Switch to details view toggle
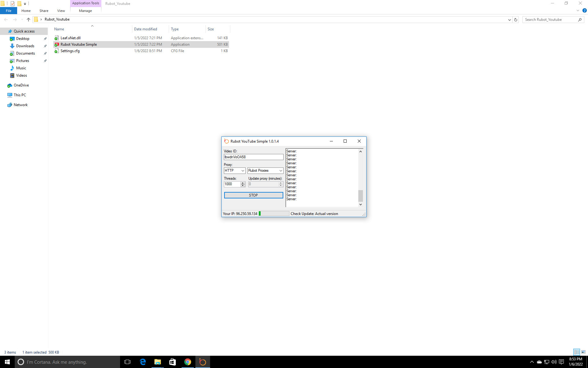This screenshot has width=588, height=368. pyautogui.click(x=577, y=352)
